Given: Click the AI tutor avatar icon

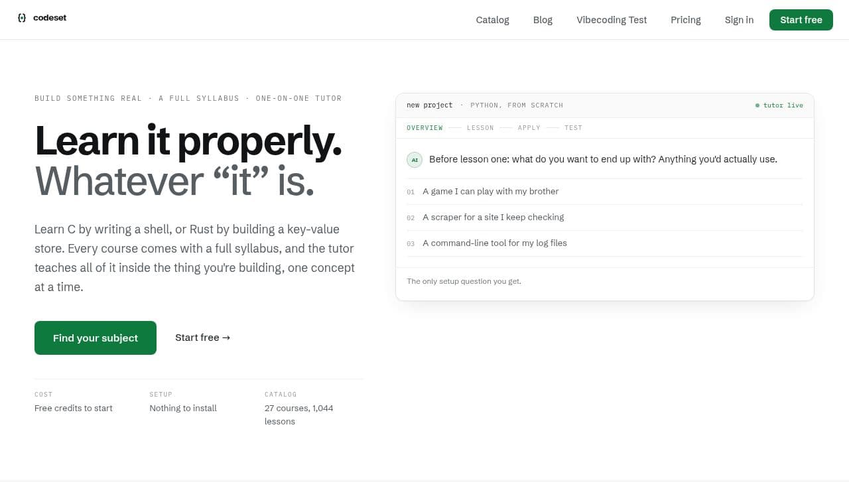Looking at the screenshot, I should [x=415, y=159].
